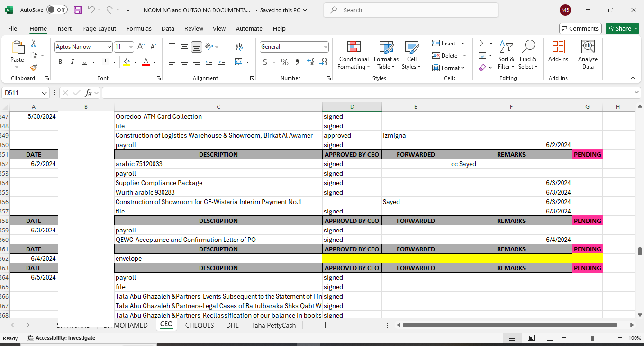Toggle Italic formatting
Viewport: 644px width, 346px height.
pyautogui.click(x=73, y=62)
